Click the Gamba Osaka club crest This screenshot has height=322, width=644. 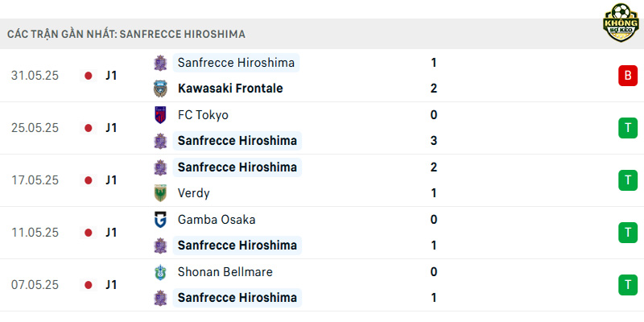point(160,220)
